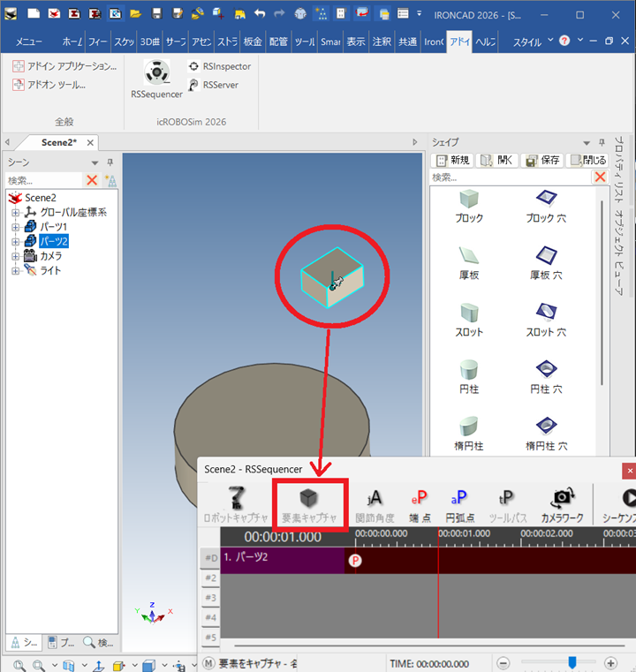Open アドオン ツール dialog

(49, 85)
